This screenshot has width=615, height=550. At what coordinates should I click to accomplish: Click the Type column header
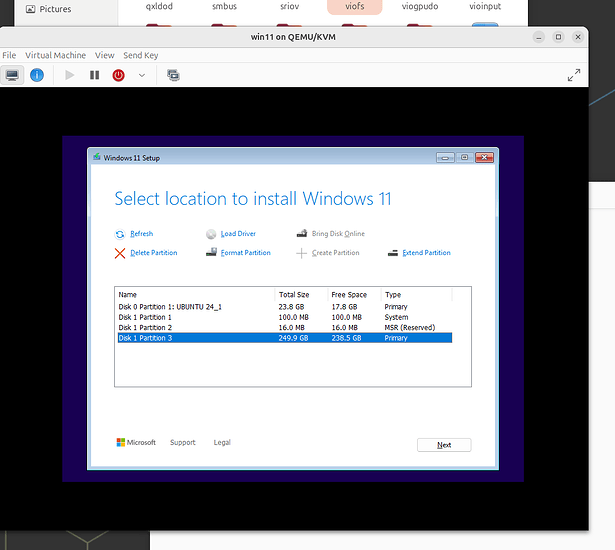pyautogui.click(x=417, y=295)
